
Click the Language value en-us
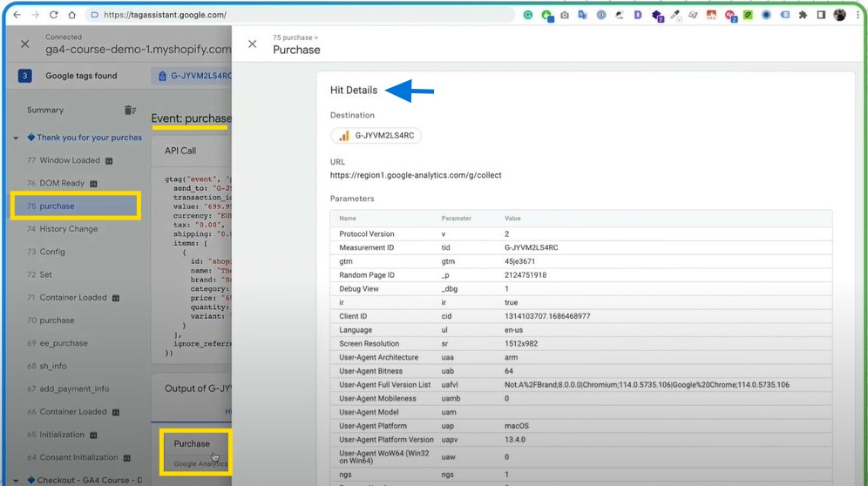(513, 330)
